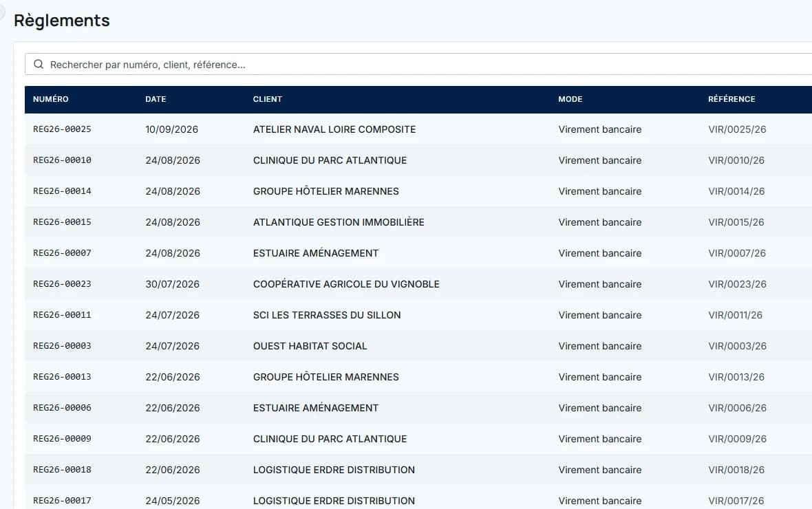Sort by the RÉFÉRENCE column header
The height and width of the screenshot is (509, 812).
pos(731,99)
